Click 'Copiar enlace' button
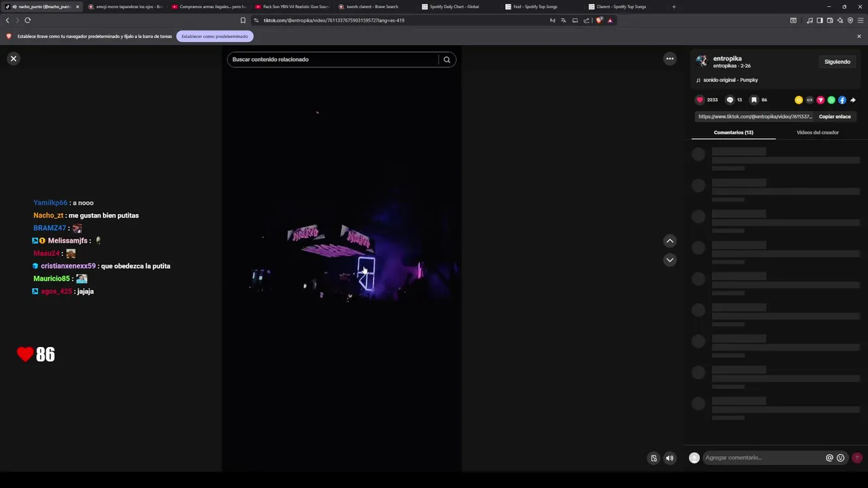 835,117
